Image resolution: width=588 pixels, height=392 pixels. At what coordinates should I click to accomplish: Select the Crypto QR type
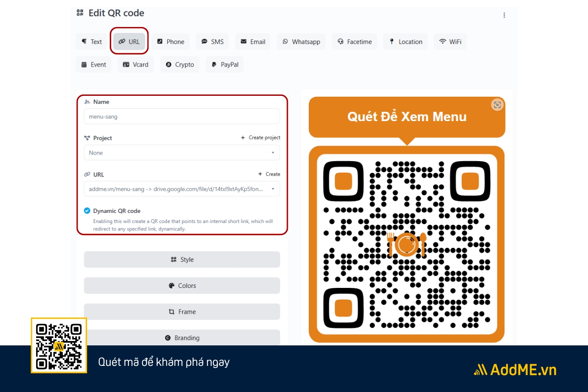180,64
